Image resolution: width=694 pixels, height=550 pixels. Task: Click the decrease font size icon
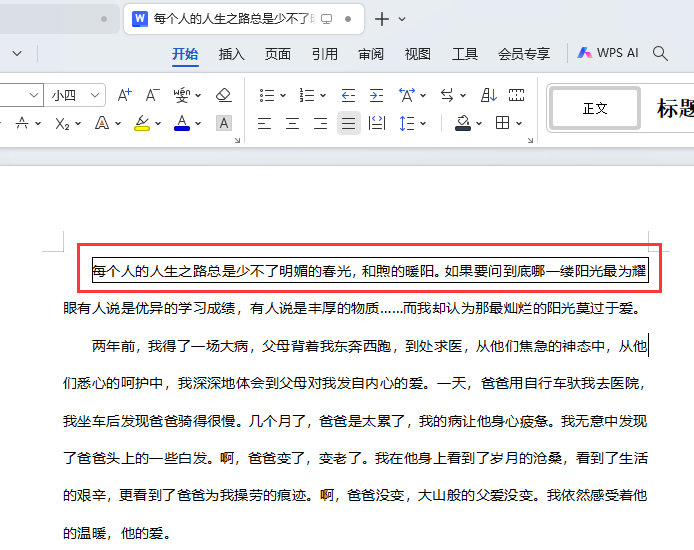pos(152,95)
